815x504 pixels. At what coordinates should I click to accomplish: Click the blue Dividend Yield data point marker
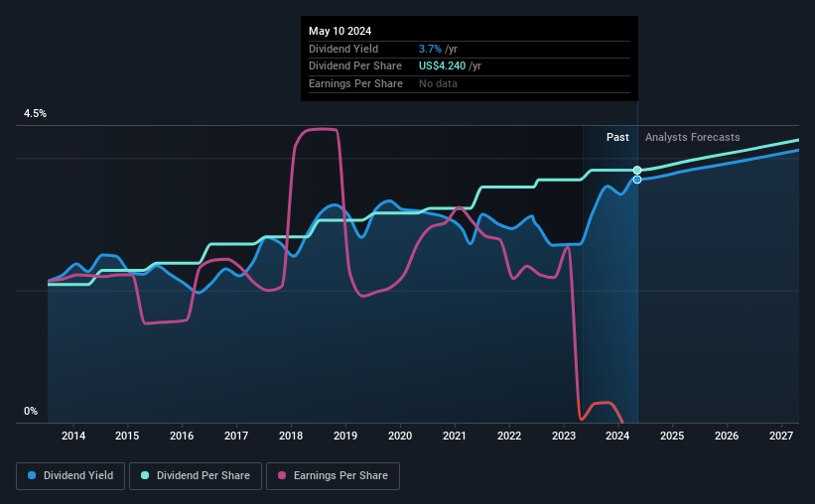pos(637,180)
